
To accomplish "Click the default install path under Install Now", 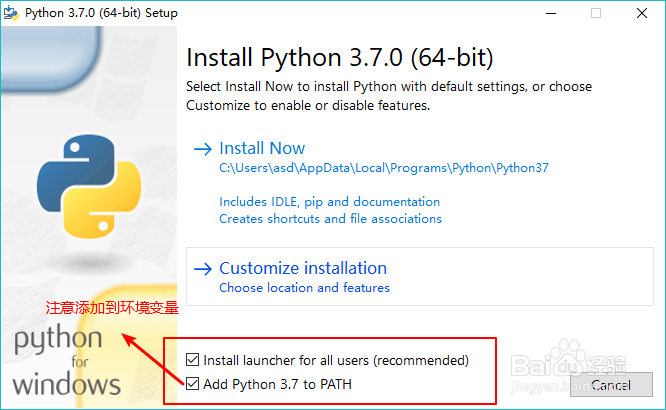I will click(x=384, y=168).
